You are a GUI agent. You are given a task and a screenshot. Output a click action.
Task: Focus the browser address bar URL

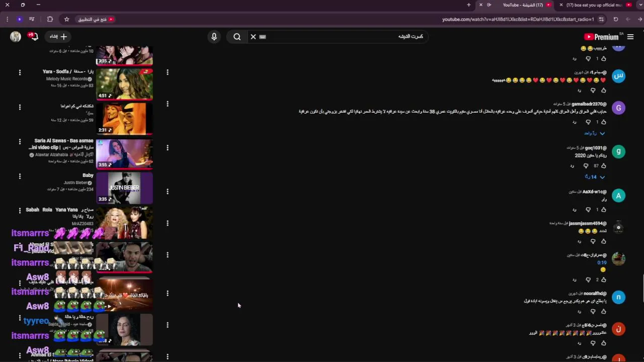518,19
